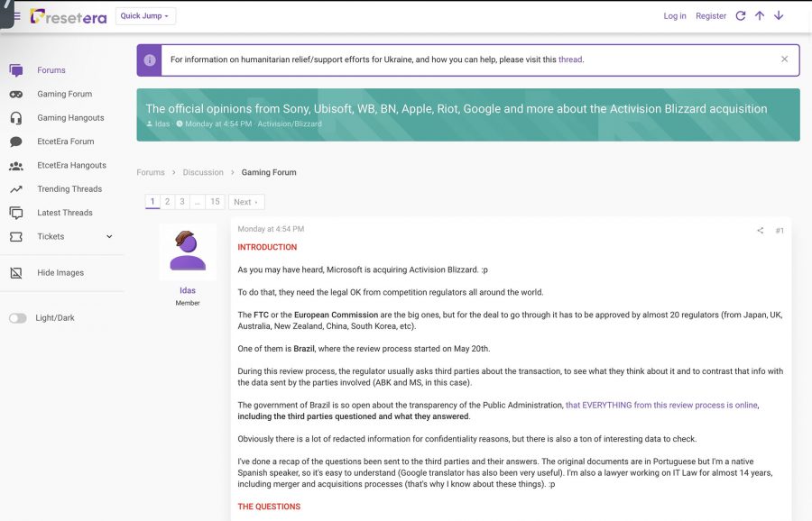Click the EtcetEra Hangouts people icon
The height and width of the screenshot is (521, 812).
pyautogui.click(x=16, y=166)
